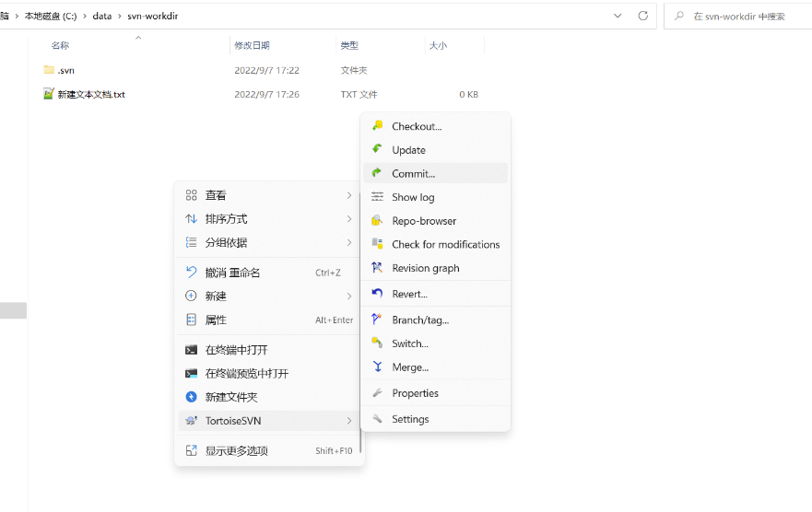Select the .svn folder name
This screenshot has height=512, width=812.
65,70
